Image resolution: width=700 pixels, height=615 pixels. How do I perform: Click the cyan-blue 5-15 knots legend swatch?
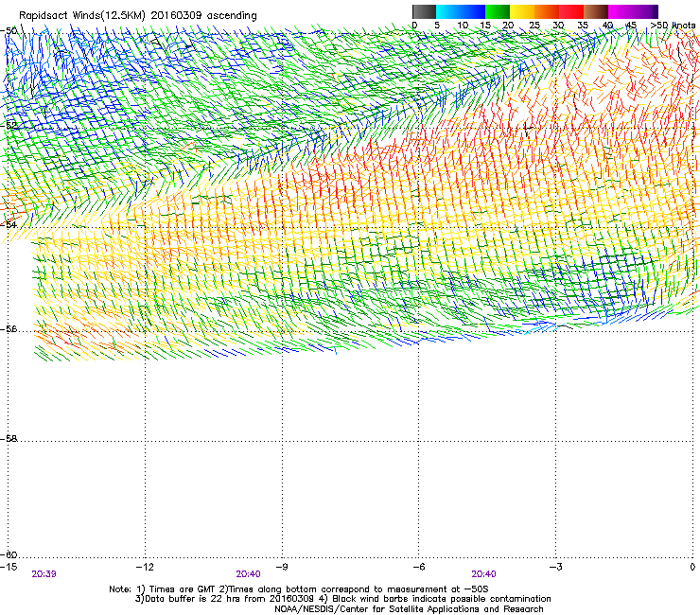[461, 11]
